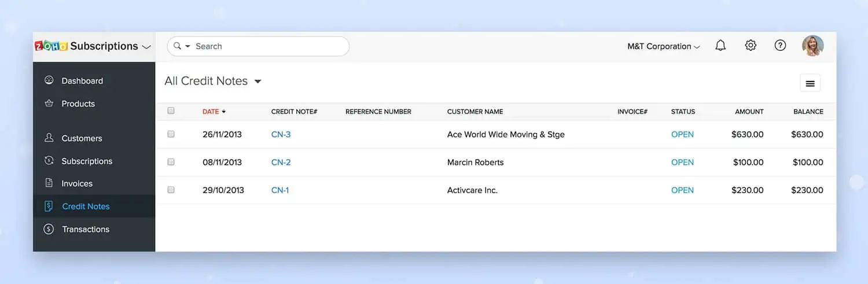
Task: Click the Zoho logo icon
Action: 51,46
